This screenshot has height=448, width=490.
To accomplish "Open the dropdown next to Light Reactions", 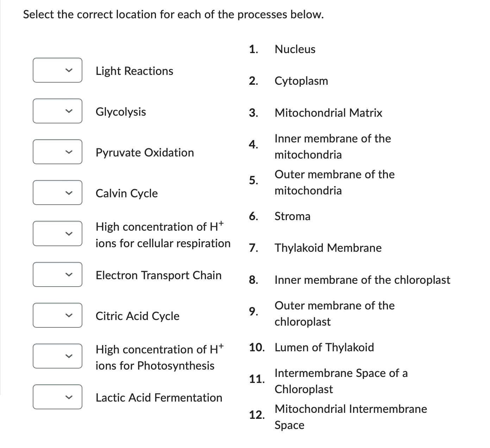I will click(x=57, y=70).
